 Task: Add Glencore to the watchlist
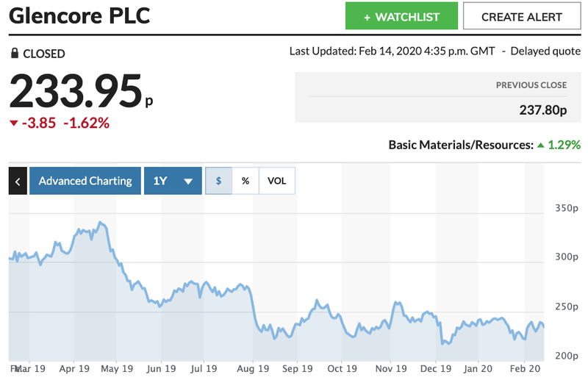coord(401,16)
